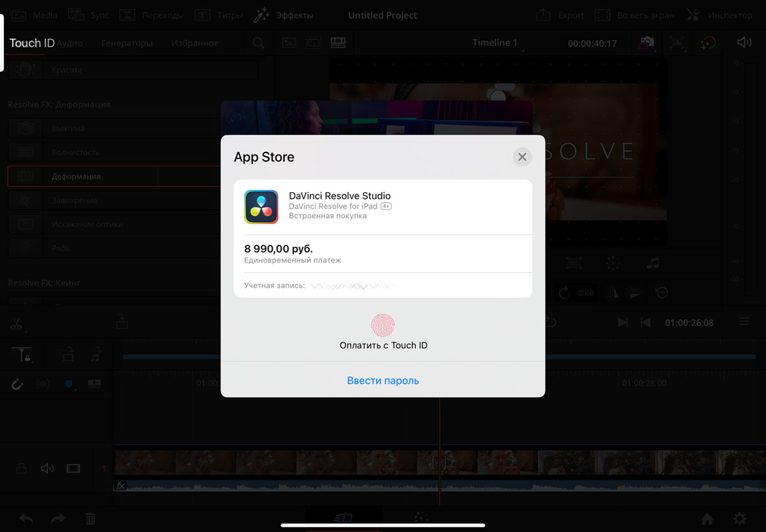Click the fx badge on the audio clip

click(120, 485)
